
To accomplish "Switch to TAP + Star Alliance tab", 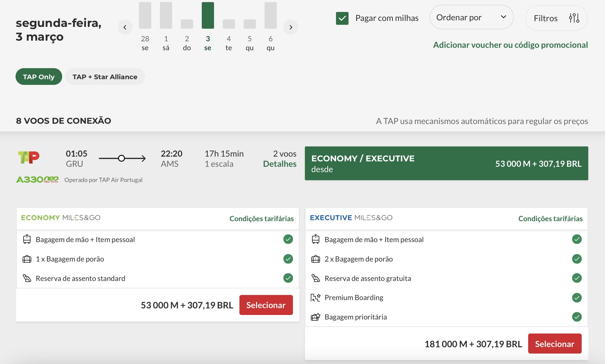I will click(105, 77).
